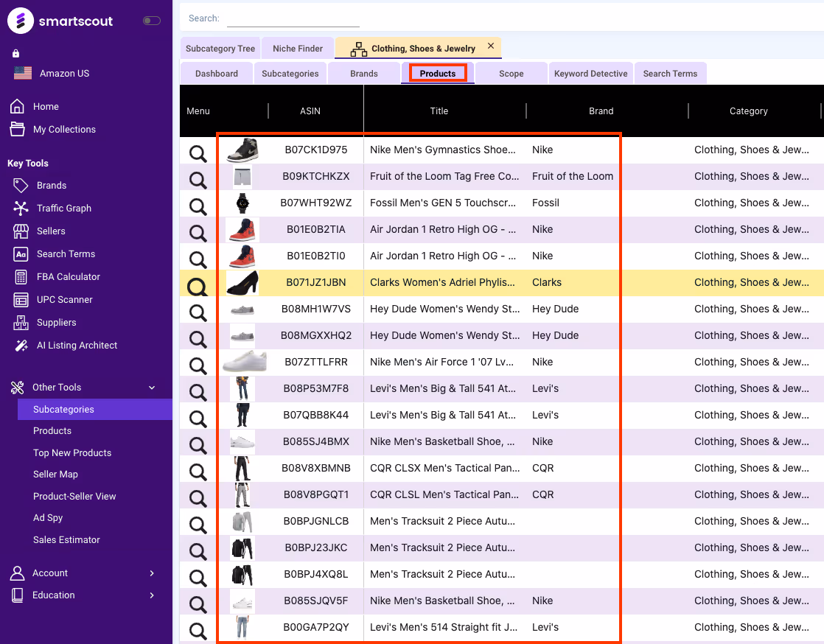
Task: Open the Dashboard tab
Action: point(217,74)
